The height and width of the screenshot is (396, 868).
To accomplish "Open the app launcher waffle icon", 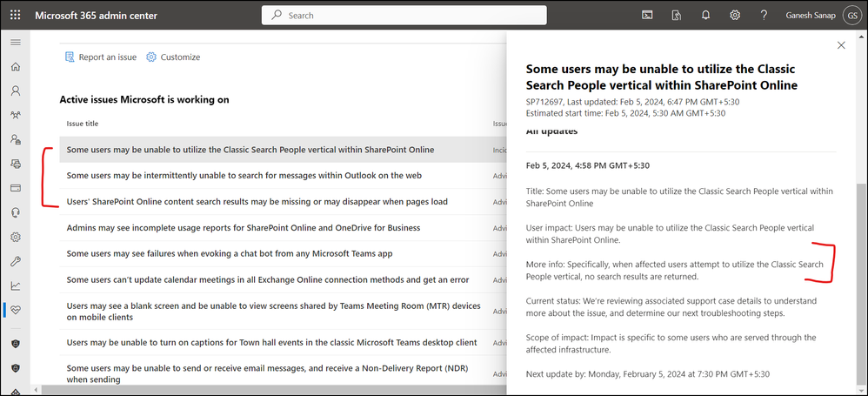I will 15,15.
